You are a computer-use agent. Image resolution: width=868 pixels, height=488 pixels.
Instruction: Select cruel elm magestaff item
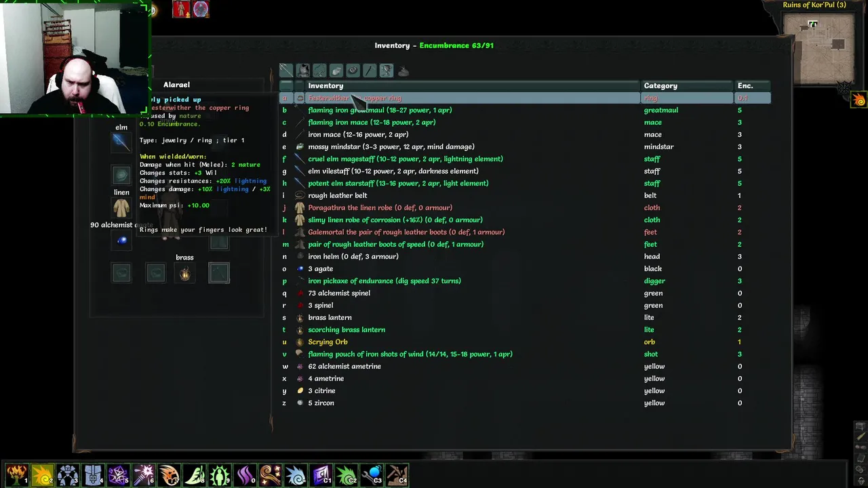tap(525, 159)
